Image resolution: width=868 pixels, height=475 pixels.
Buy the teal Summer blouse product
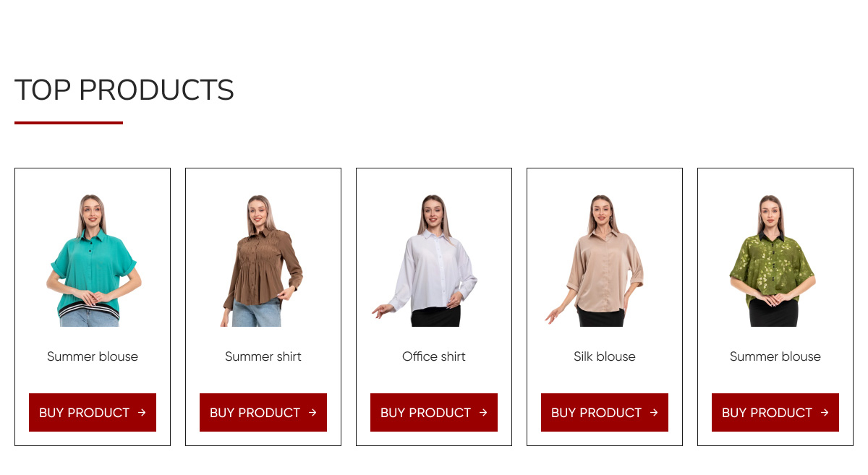click(93, 412)
